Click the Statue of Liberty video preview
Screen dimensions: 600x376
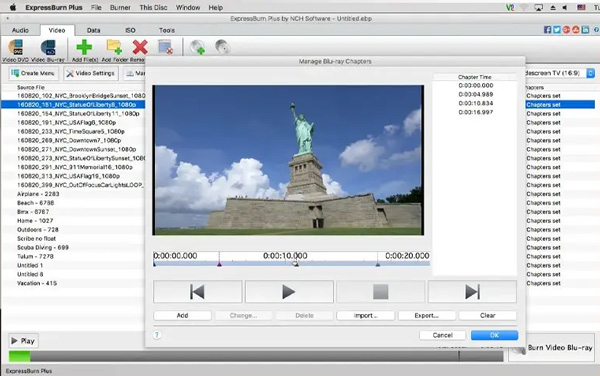tap(288, 160)
